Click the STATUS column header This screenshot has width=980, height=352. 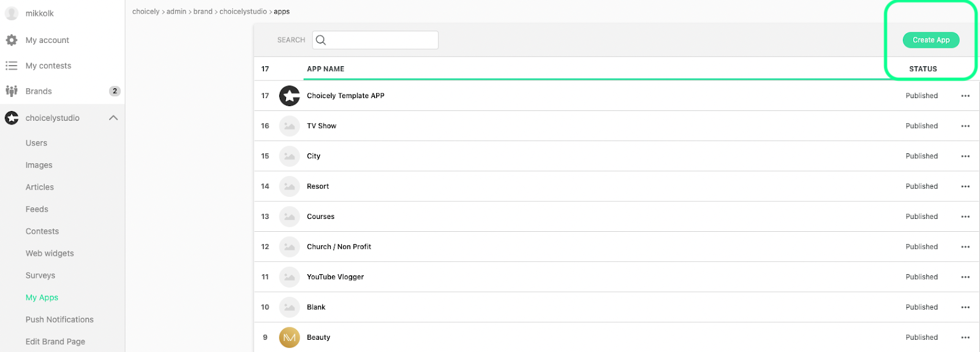(923, 69)
